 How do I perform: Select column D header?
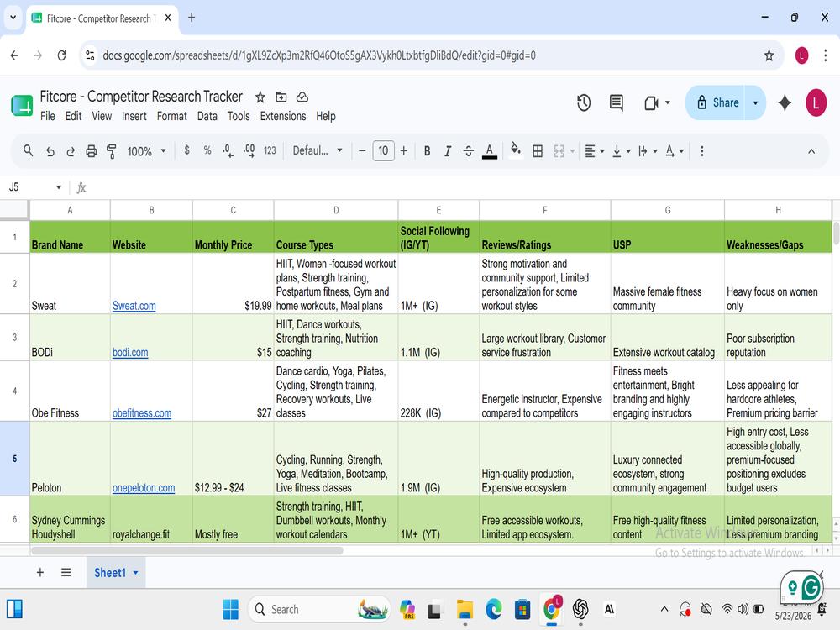click(x=336, y=210)
